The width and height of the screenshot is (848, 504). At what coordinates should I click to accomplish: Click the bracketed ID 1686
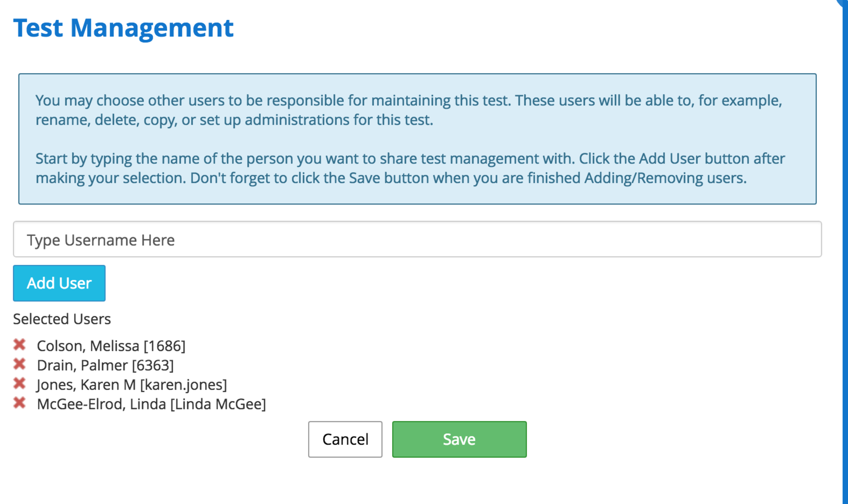(164, 346)
